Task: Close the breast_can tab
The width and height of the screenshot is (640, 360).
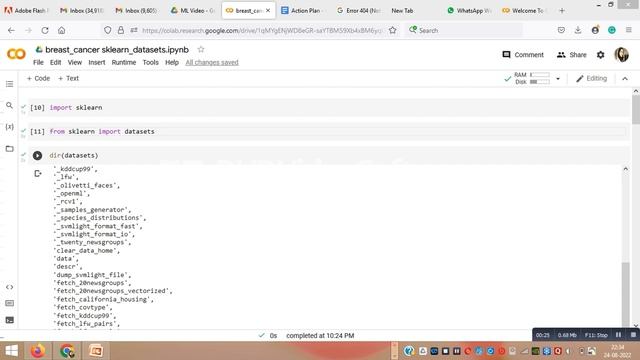Action: click(x=268, y=11)
